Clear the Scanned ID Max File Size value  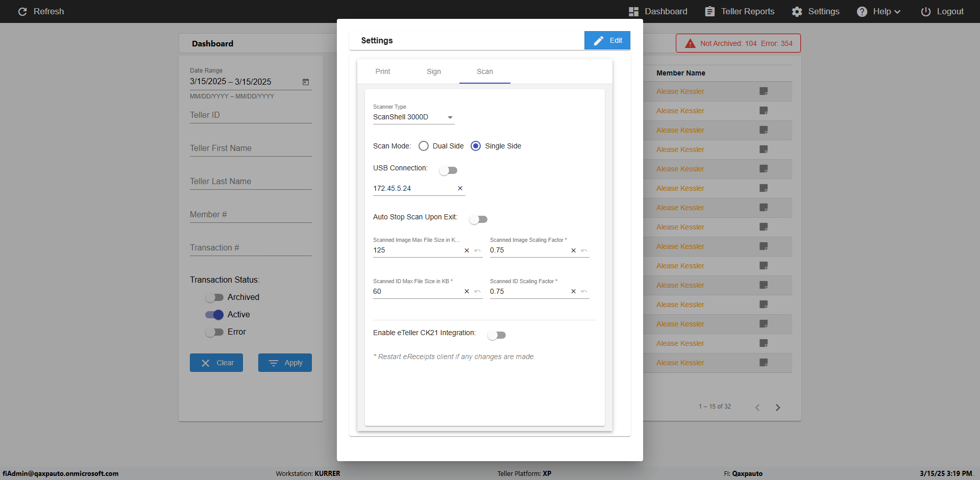(467, 291)
